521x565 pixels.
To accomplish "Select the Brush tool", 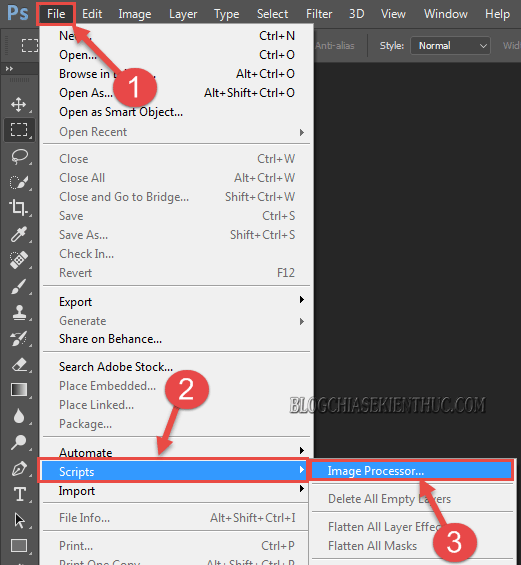I will point(19,286).
